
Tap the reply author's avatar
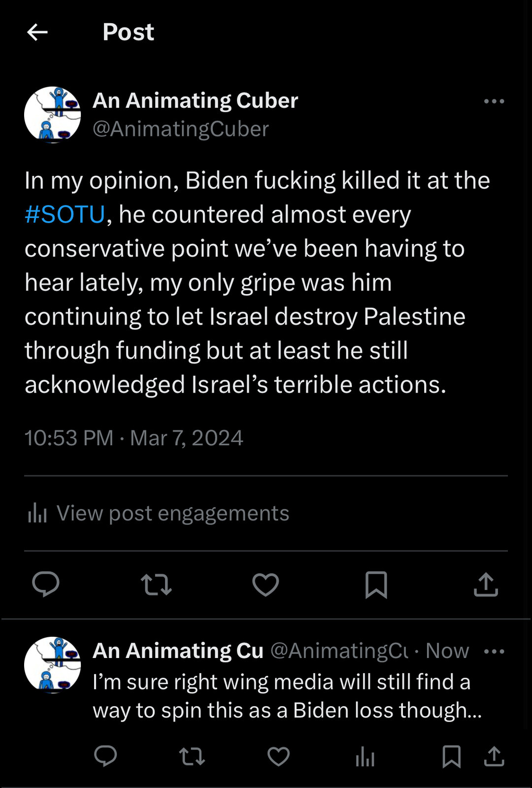click(53, 665)
